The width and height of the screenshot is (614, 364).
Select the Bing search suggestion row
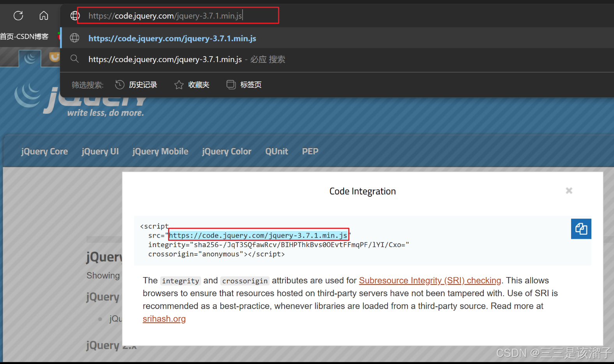(337, 59)
